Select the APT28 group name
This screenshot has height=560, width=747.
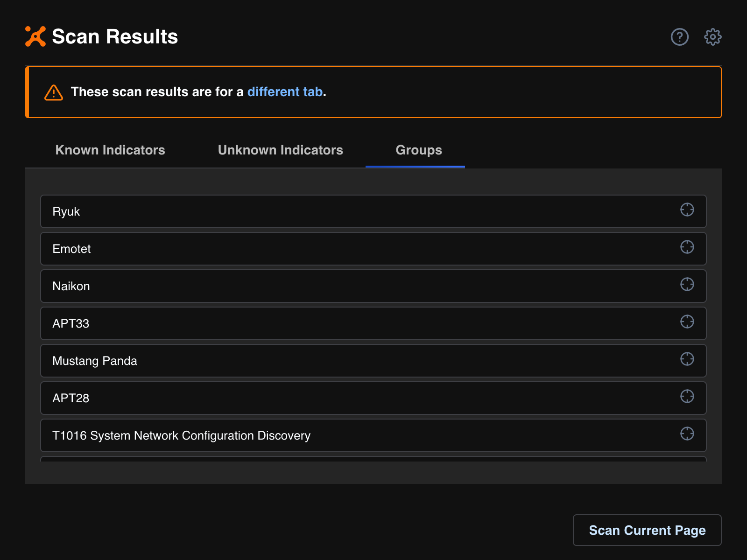click(70, 399)
